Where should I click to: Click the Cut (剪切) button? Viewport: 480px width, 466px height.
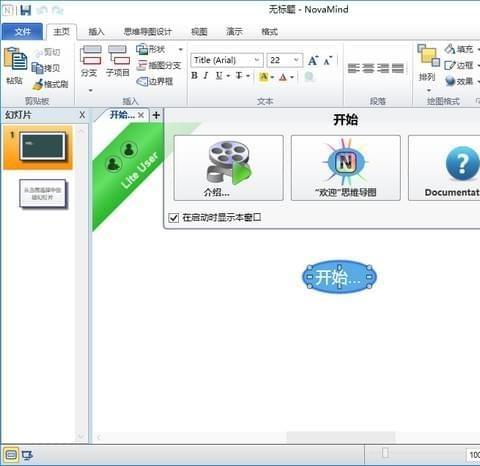(47, 53)
